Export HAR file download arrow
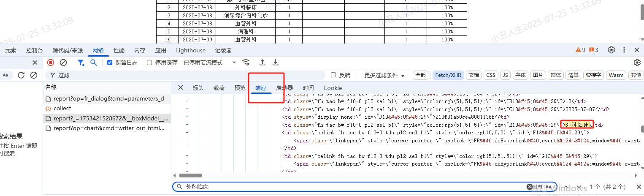The width and height of the screenshot is (644, 196). click(x=276, y=63)
